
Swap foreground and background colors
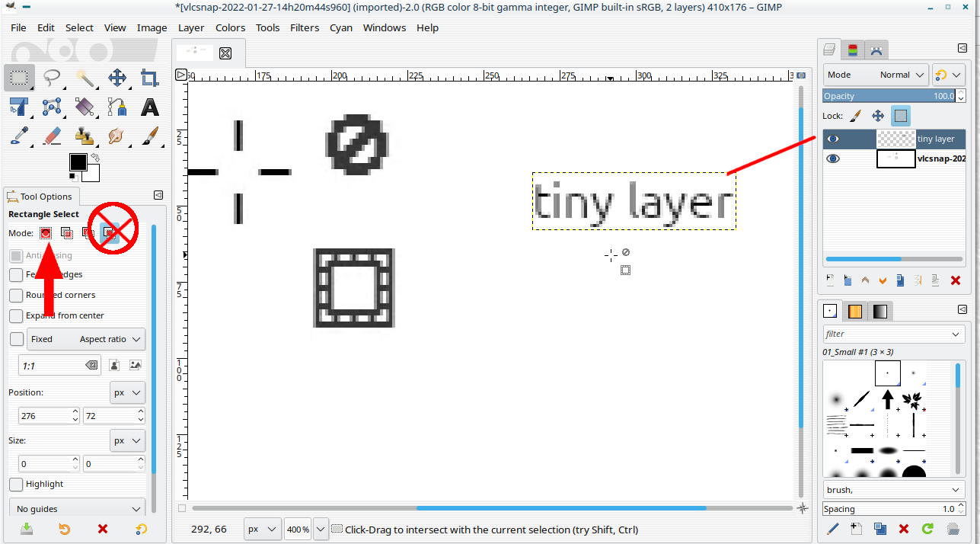point(95,158)
